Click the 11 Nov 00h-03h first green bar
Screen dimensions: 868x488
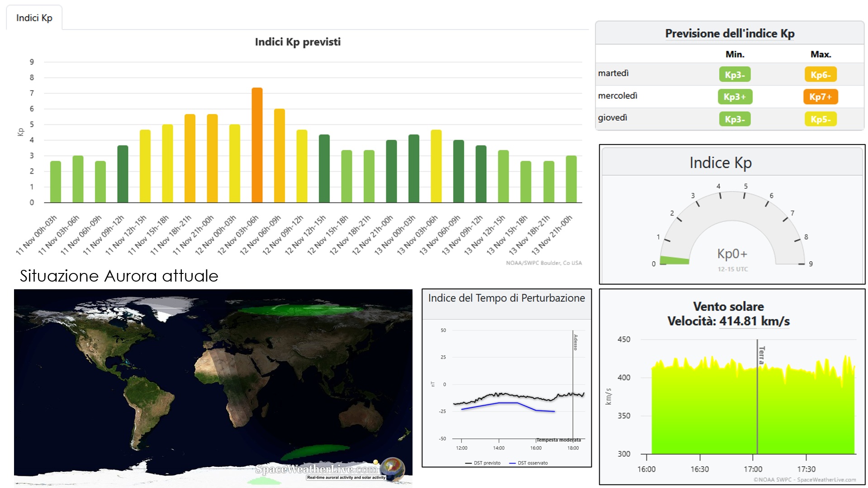point(56,182)
